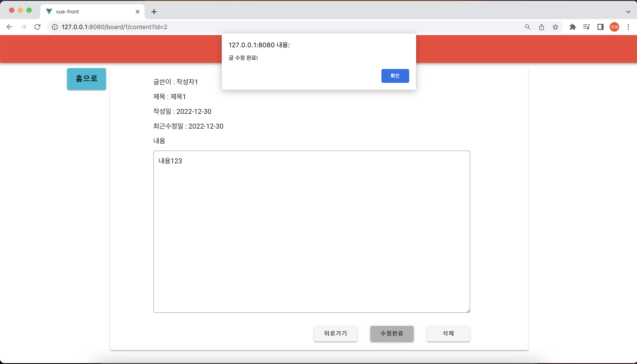Open the Chrome profile avatar

614,27
